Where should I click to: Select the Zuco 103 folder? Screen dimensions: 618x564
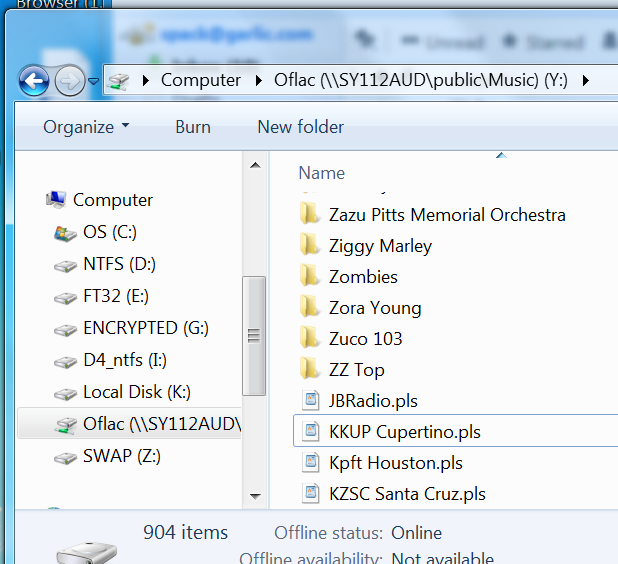[x=365, y=339]
